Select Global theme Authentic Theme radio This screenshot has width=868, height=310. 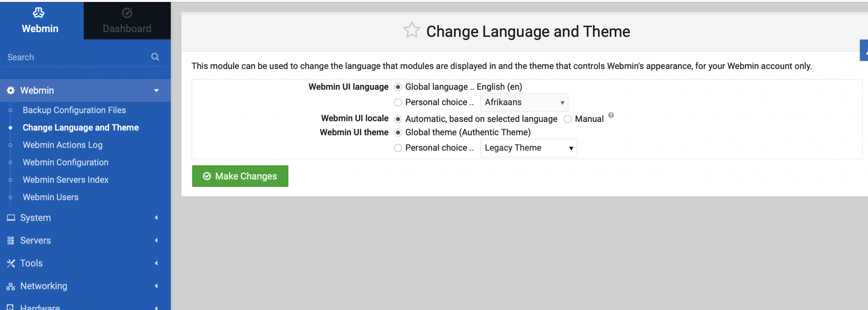(x=398, y=132)
